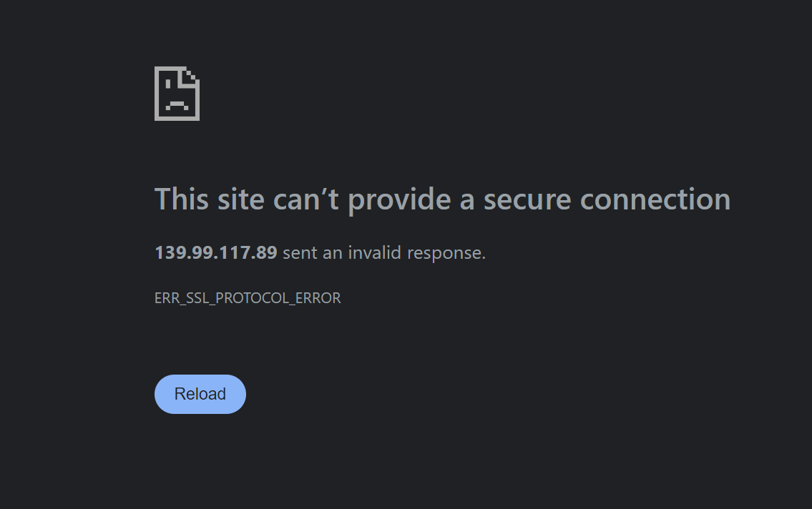Click the "sent an invalid response." text
The width and height of the screenshot is (812, 509).
(x=384, y=252)
